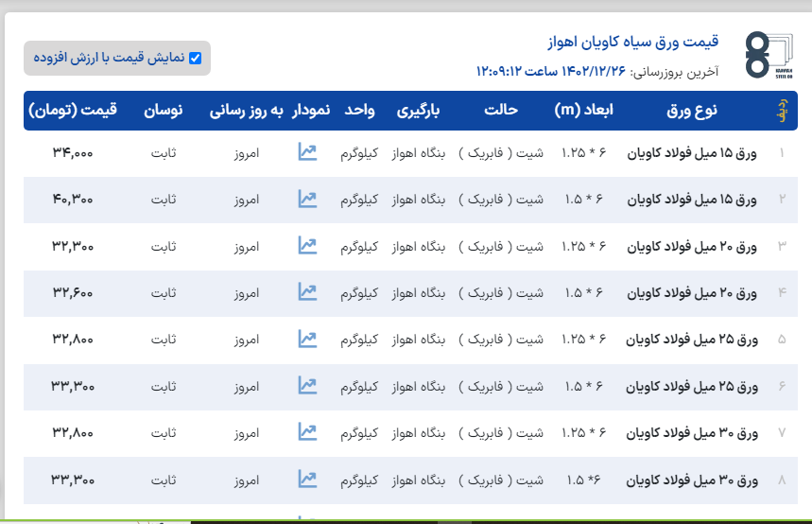The height and width of the screenshot is (524, 812).
Task: Sort by the قیمت (تومان) column header
Action: click(73, 110)
